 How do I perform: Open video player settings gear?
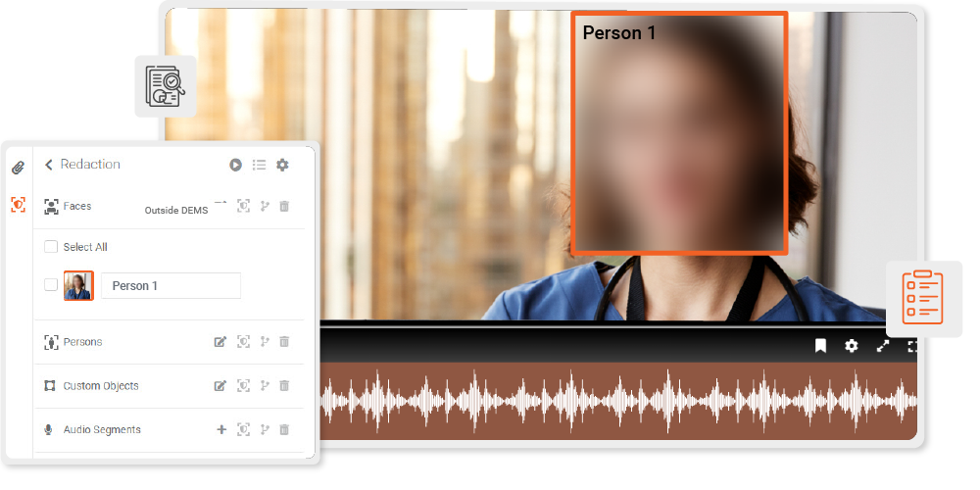pyautogui.click(x=852, y=346)
